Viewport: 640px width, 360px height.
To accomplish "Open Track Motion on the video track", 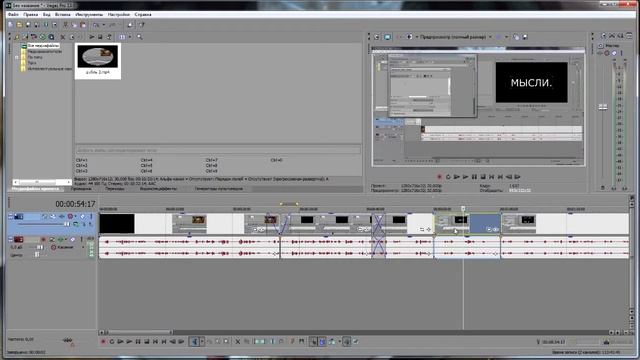I will pos(53,216).
